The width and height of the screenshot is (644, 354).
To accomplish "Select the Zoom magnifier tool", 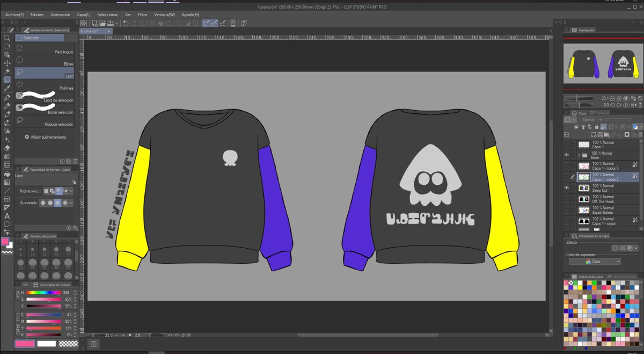I will [x=7, y=38].
